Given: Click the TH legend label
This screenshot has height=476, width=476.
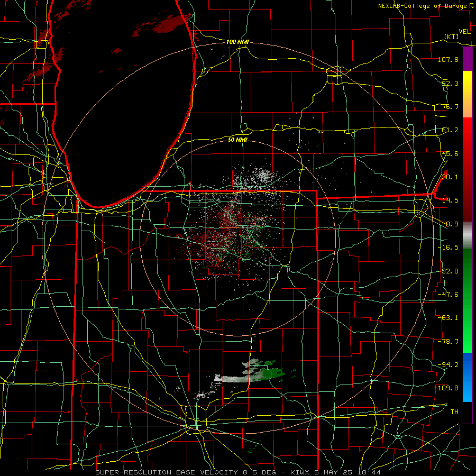Looking at the screenshot, I should pos(454,412).
